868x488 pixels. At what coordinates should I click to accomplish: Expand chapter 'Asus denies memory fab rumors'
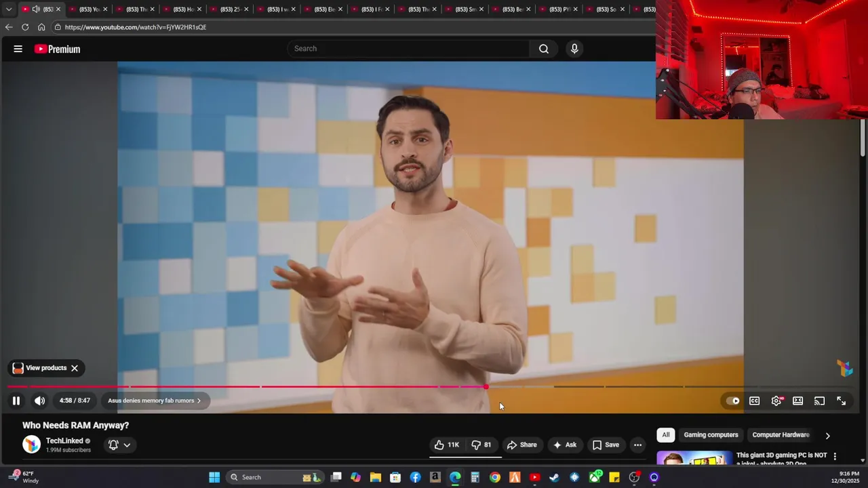tap(155, 401)
